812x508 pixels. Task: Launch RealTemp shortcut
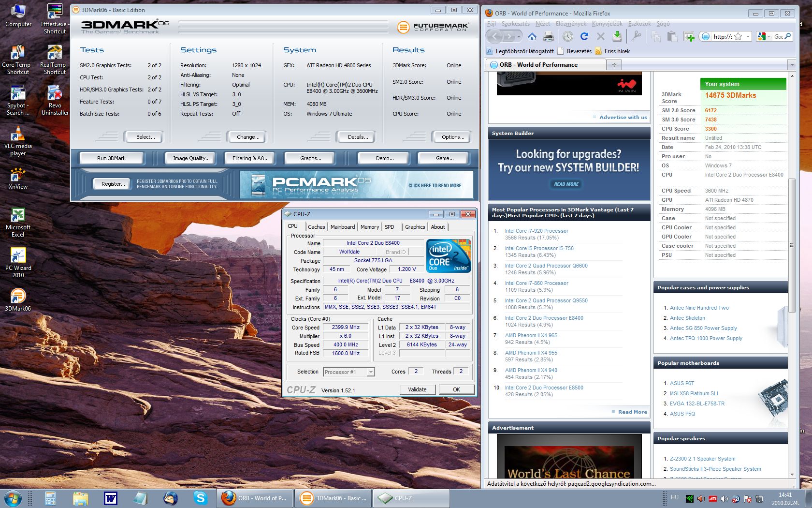pos(55,60)
